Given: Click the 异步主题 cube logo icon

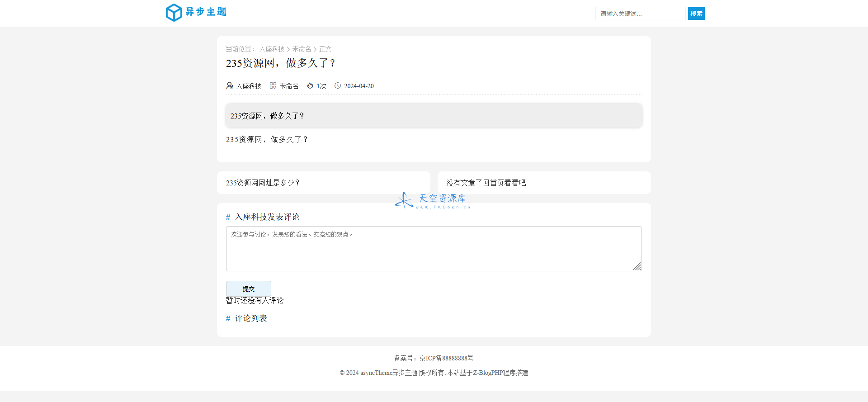Looking at the screenshot, I should 174,13.
